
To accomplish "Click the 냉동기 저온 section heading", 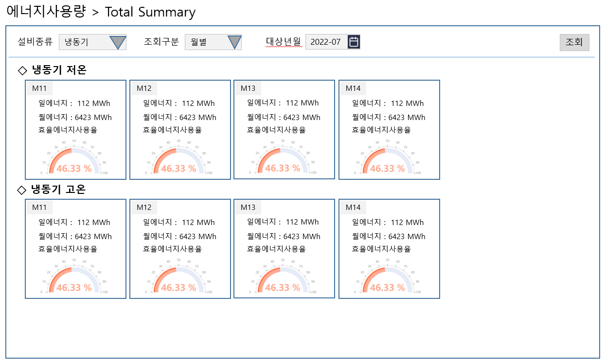I will 59,70.
